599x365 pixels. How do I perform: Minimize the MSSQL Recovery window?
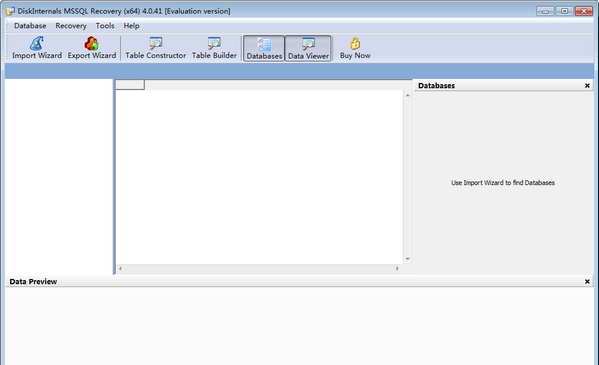tap(545, 11)
